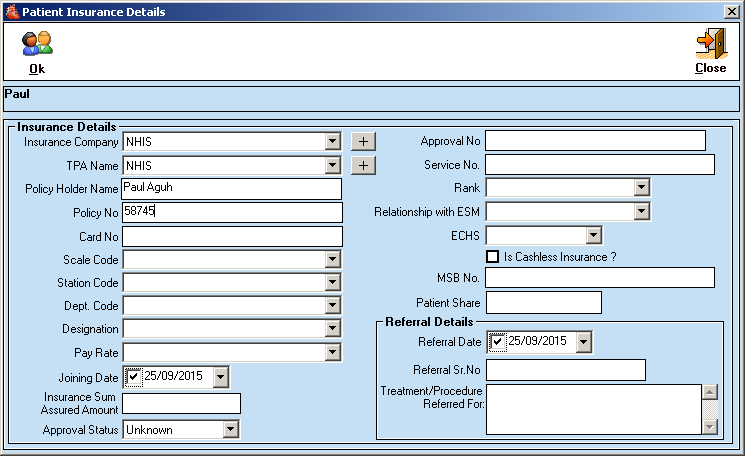
Task: Open the Referral Date calendar dropdown
Action: point(583,342)
